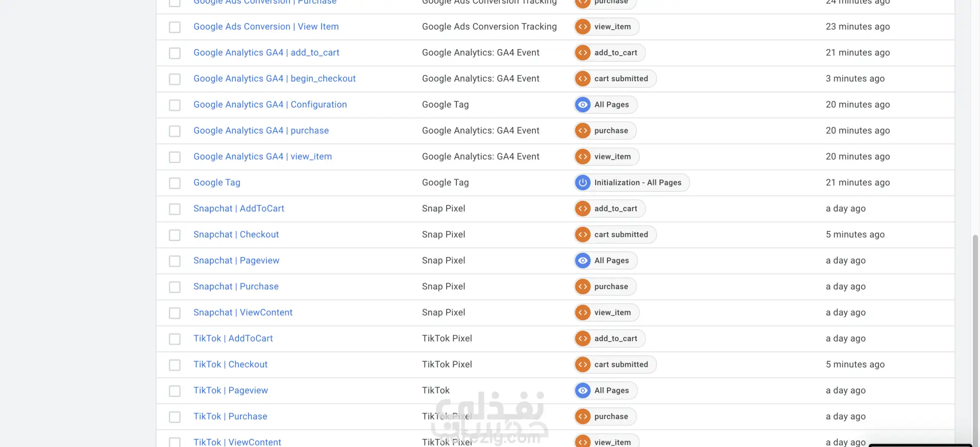Click the eye icon on Snapchat Pageview trigger
The width and height of the screenshot is (980, 447).
tap(582, 261)
